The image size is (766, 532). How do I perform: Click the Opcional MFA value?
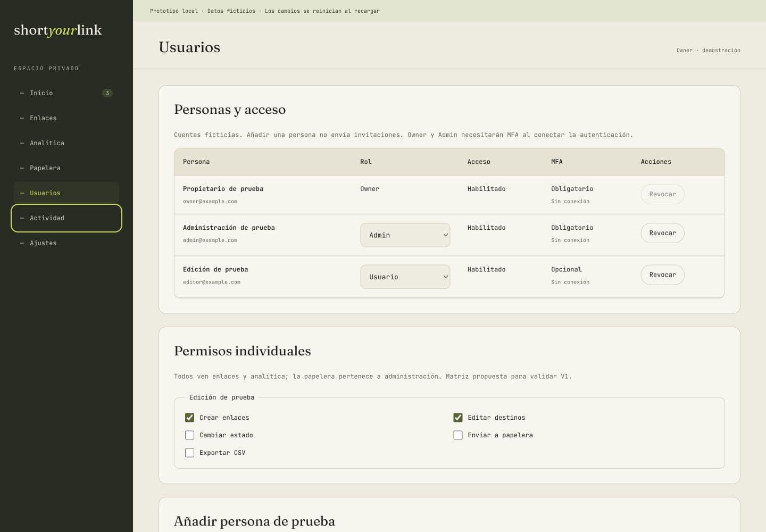(567, 270)
